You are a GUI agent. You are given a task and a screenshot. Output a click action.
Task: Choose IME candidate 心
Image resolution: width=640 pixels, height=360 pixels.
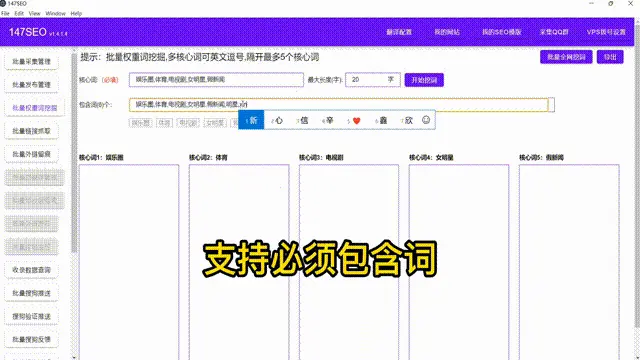pos(277,120)
